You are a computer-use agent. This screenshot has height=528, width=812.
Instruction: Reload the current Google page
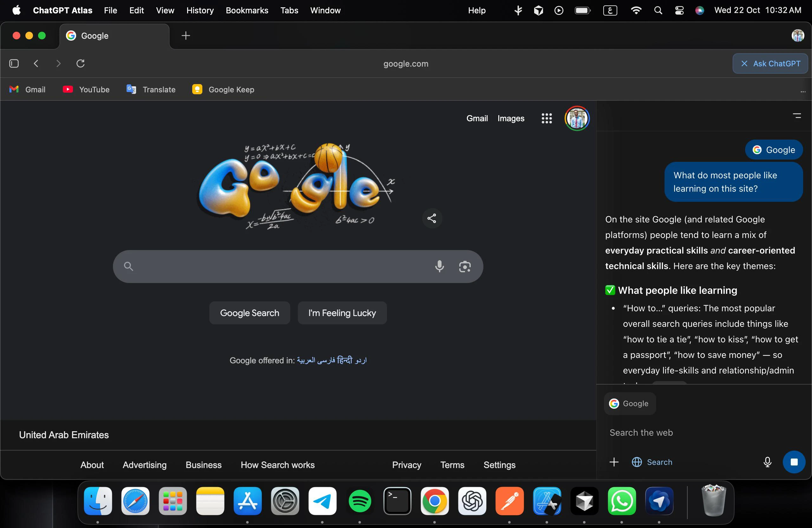[81, 63]
